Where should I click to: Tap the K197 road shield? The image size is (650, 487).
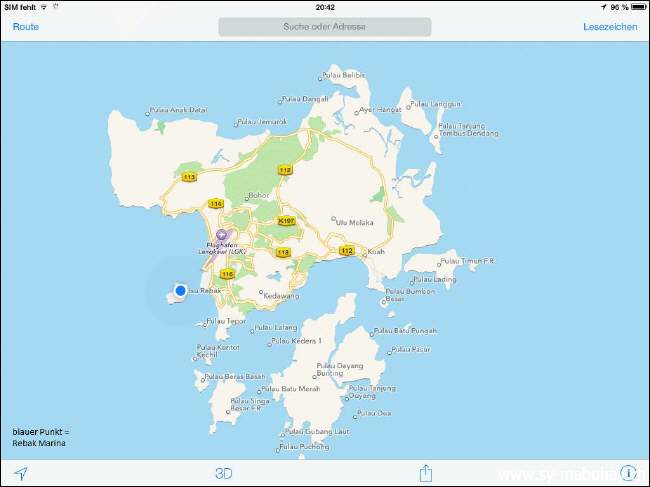(286, 221)
